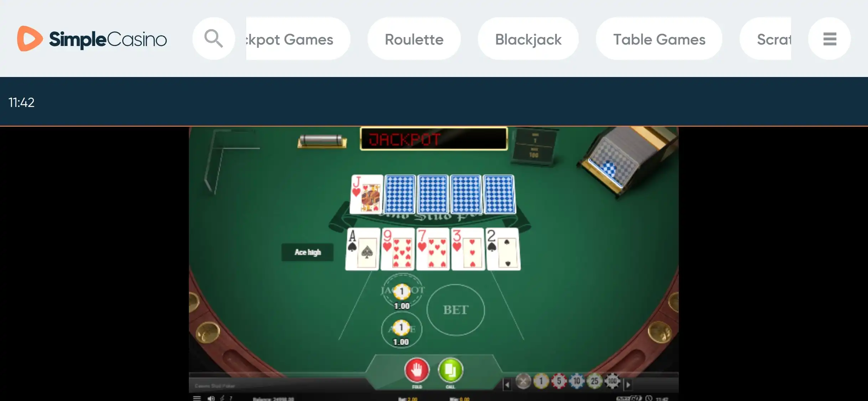Click the green Call cards button

tap(450, 370)
